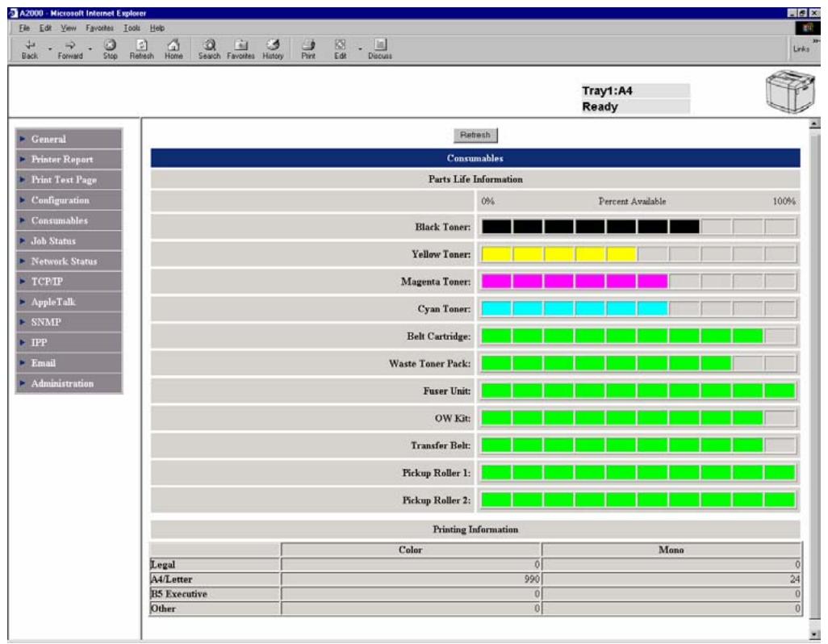The image size is (828, 644).
Task: Open Printer Report in the sidebar
Action: [69, 159]
